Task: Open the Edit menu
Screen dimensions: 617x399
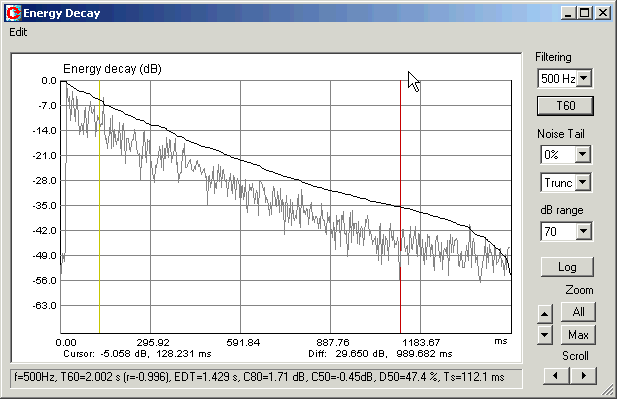Action: (18, 32)
